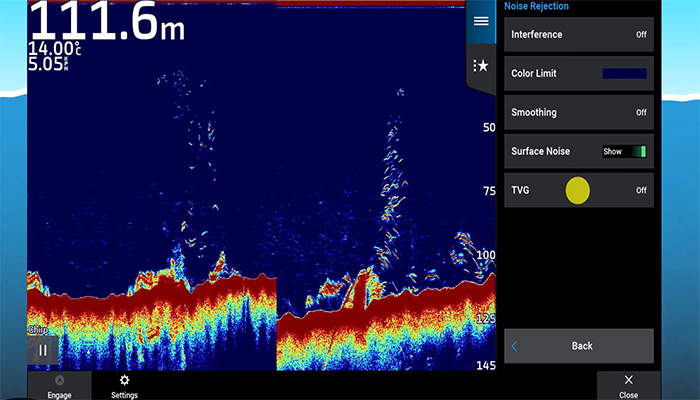This screenshot has height=400, width=700.
Task: Go Back from Noise Rejection menu
Action: [x=579, y=346]
